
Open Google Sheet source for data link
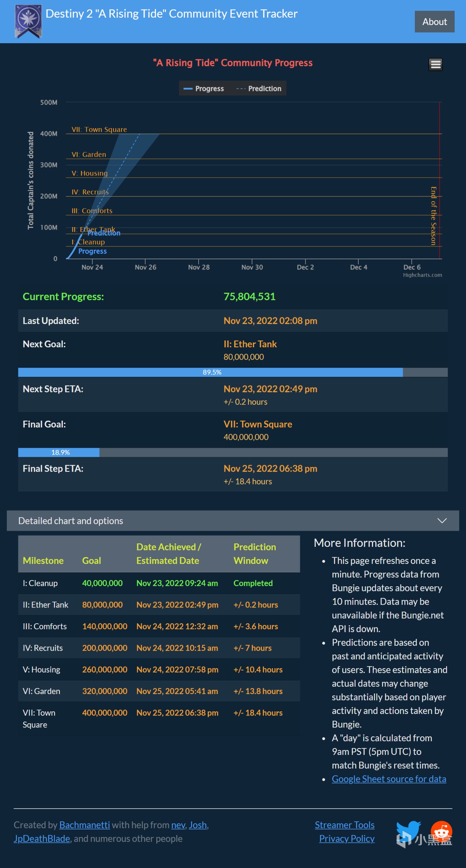389,779
